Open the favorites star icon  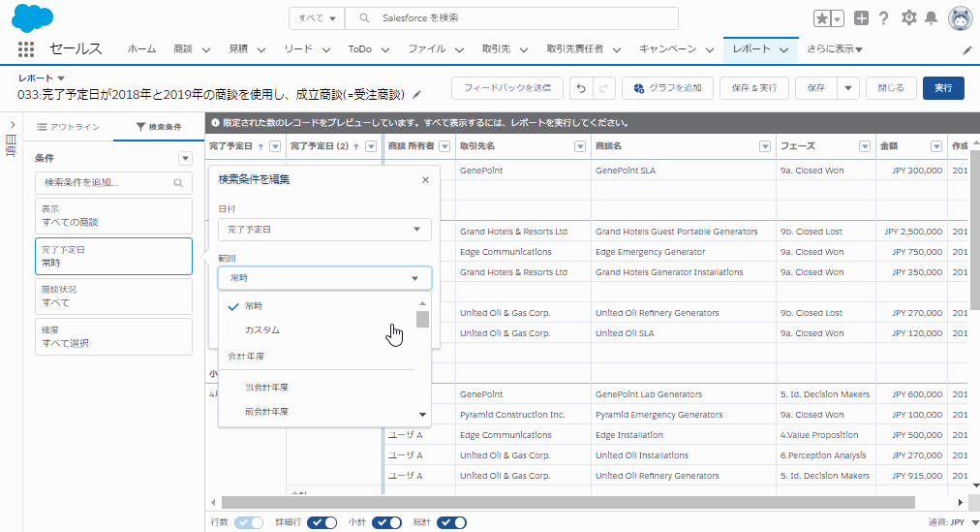pos(822,18)
